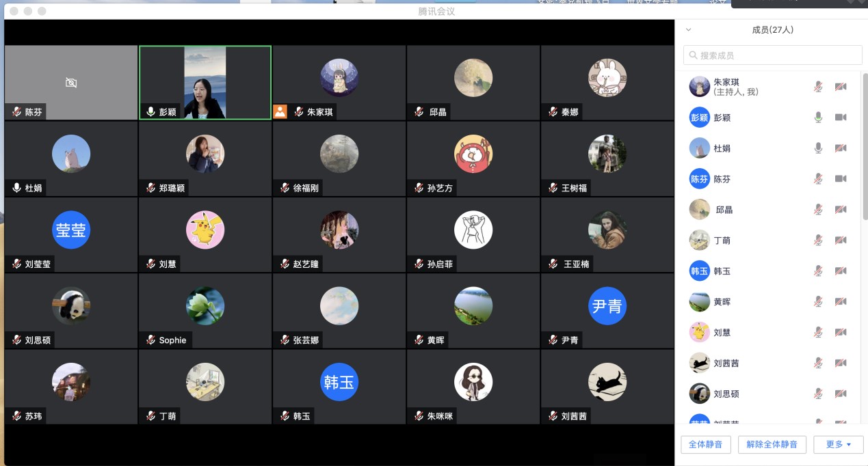
Task: Click the Pikachu avatar in 刘慧's tile
Action: (205, 230)
